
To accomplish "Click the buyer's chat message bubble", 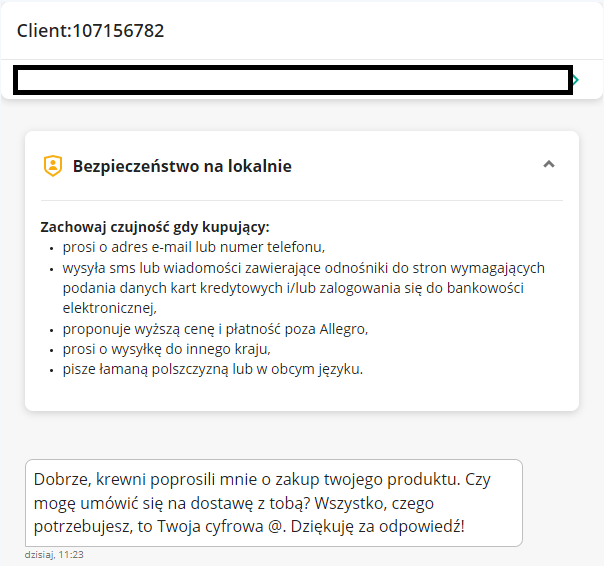I will tap(273, 502).
